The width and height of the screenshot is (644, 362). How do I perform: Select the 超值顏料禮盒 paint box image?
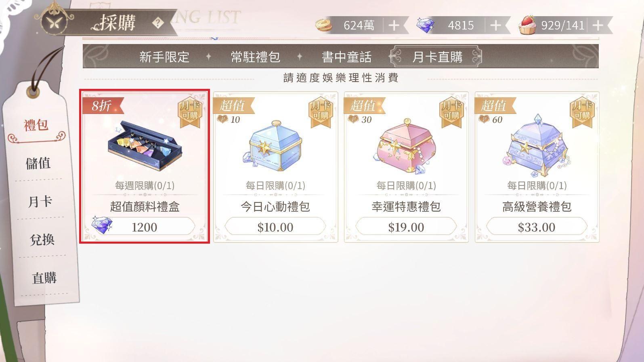click(145, 144)
